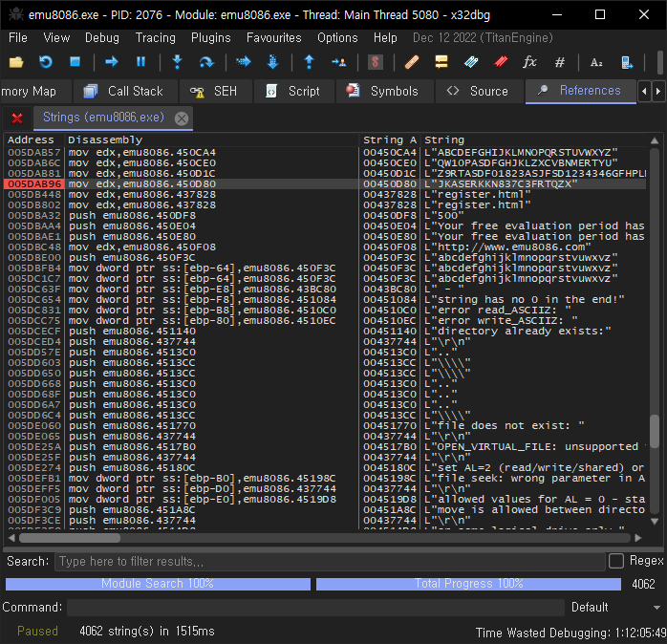Change font settings with Az icon
This screenshot has width=667, height=644.
596,62
